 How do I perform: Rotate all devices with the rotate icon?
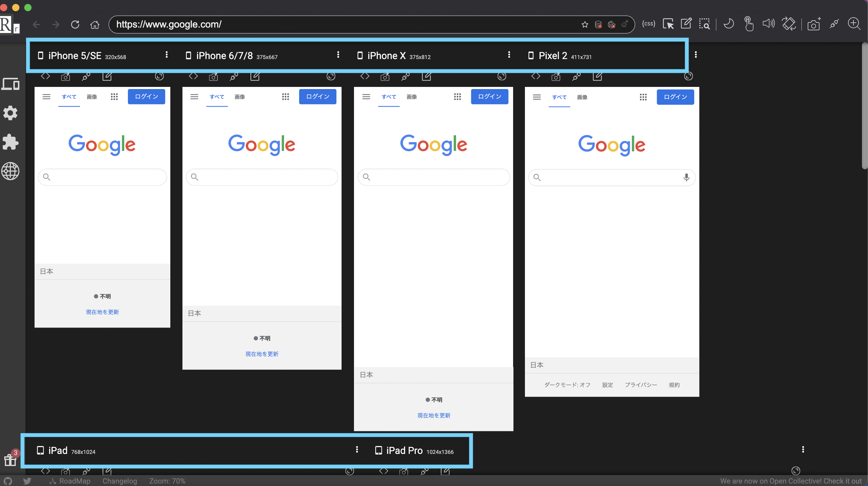pos(789,24)
